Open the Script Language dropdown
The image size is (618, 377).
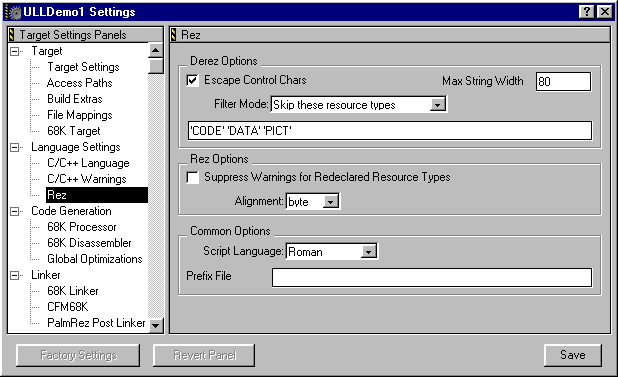click(368, 252)
